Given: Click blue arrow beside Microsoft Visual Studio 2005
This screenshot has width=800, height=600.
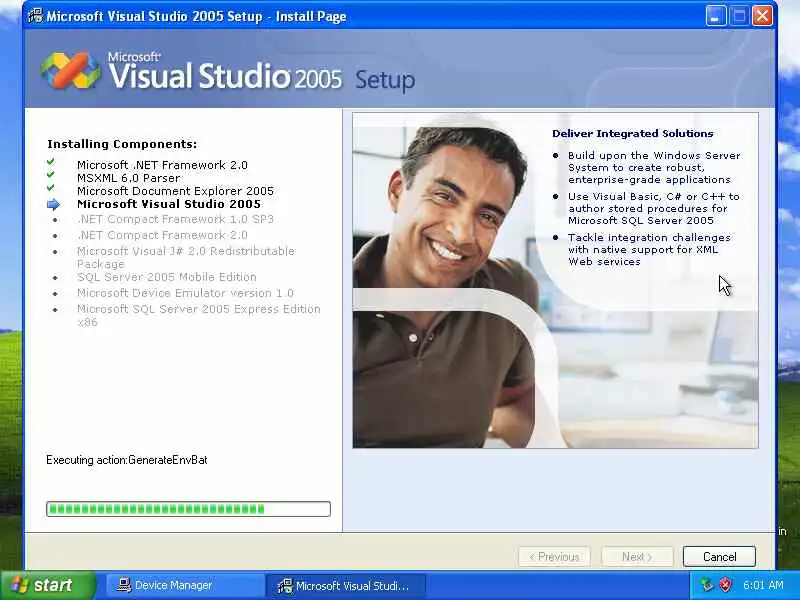Looking at the screenshot, I should (x=53, y=205).
